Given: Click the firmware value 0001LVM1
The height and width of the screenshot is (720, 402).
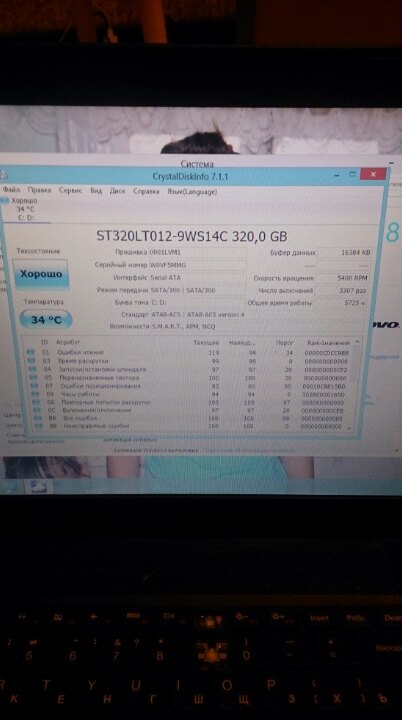Looking at the screenshot, I should point(163,253).
